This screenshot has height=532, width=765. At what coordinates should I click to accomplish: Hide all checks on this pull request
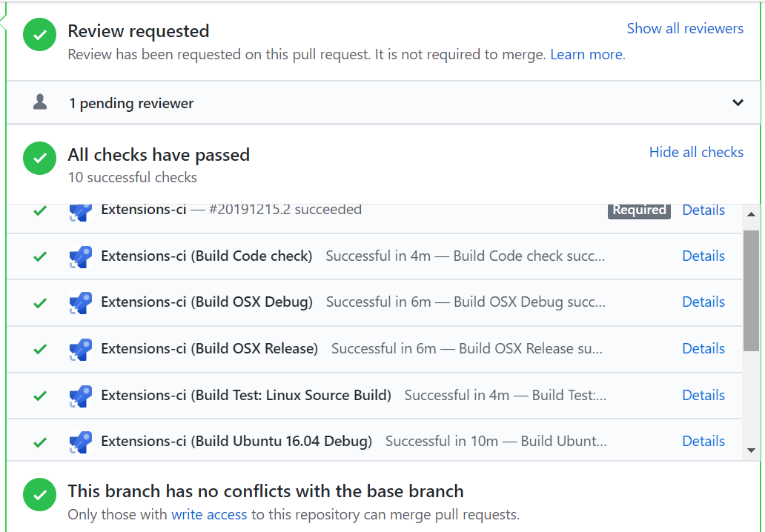pos(695,152)
